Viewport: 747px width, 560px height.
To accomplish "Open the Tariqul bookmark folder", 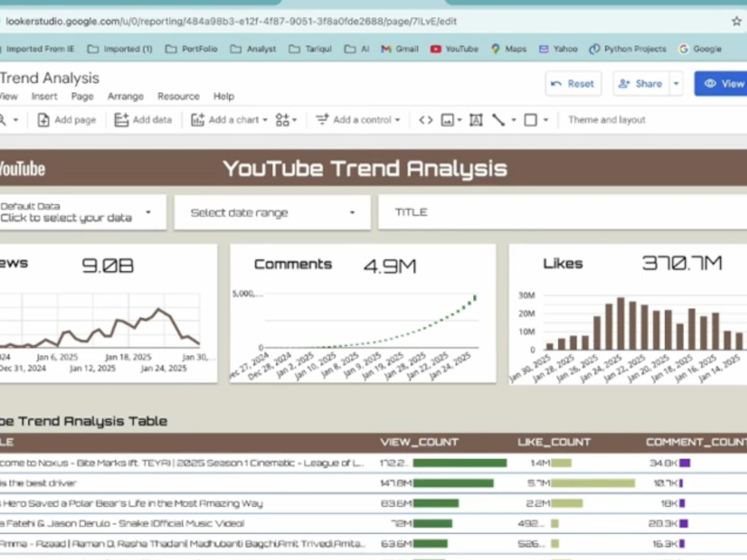I will (310, 49).
